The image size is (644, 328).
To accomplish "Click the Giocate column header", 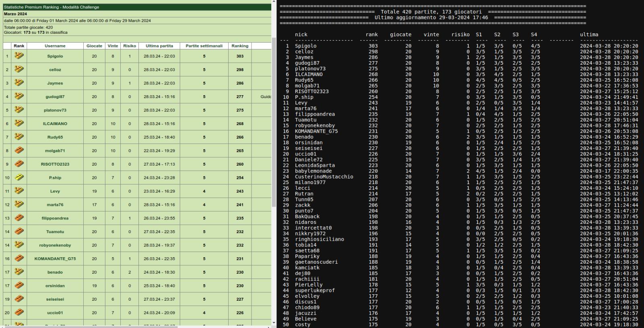I will click(x=94, y=46).
